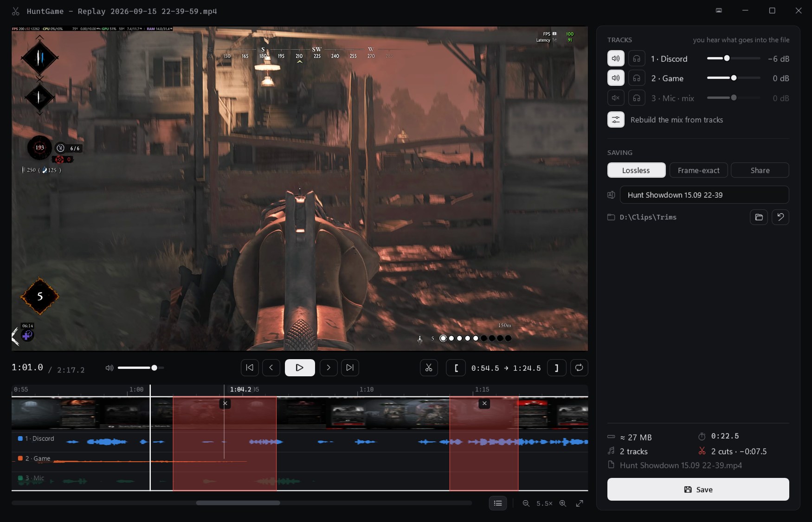Solo Discord track with headphones icon
Viewport: 812px width, 522px height.
coord(637,58)
